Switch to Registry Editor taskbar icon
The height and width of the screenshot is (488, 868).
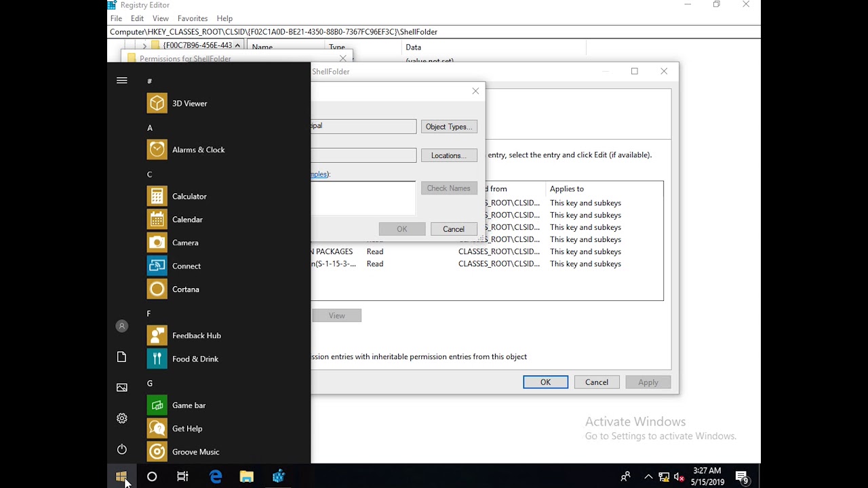(x=278, y=476)
